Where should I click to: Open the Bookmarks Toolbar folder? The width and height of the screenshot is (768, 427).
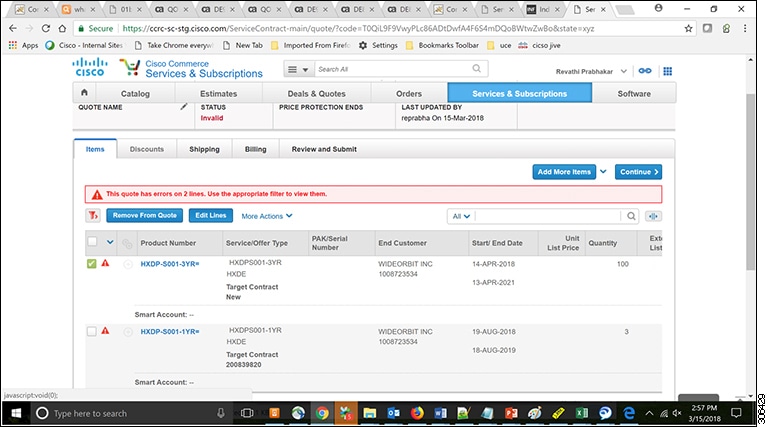pos(442,45)
